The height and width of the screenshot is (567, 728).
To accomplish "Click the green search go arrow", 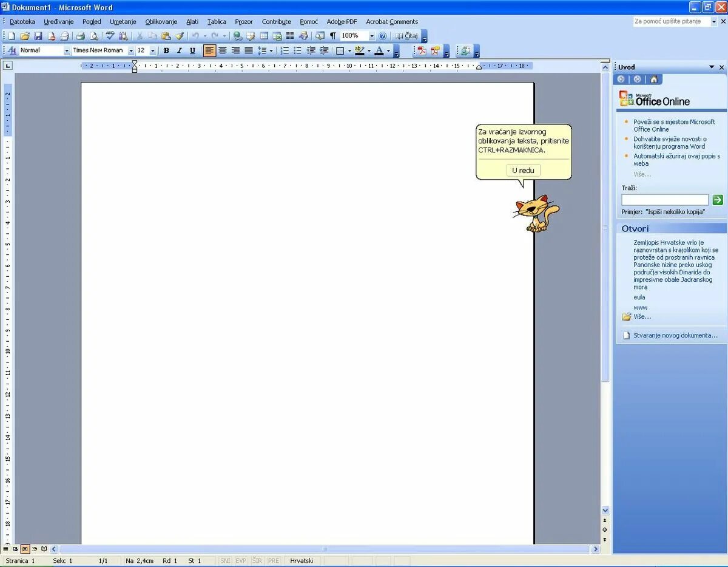I will tap(718, 200).
